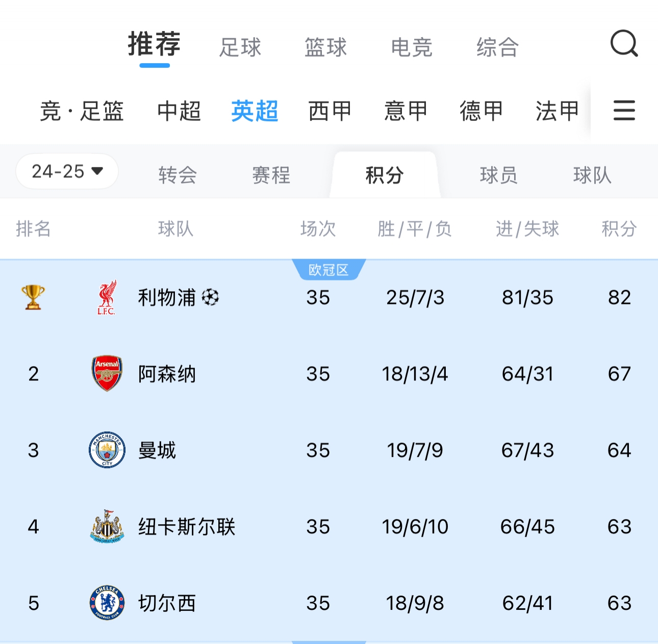This screenshot has height=644, width=658.
Task: Tap the Manchester City crest
Action: [107, 450]
